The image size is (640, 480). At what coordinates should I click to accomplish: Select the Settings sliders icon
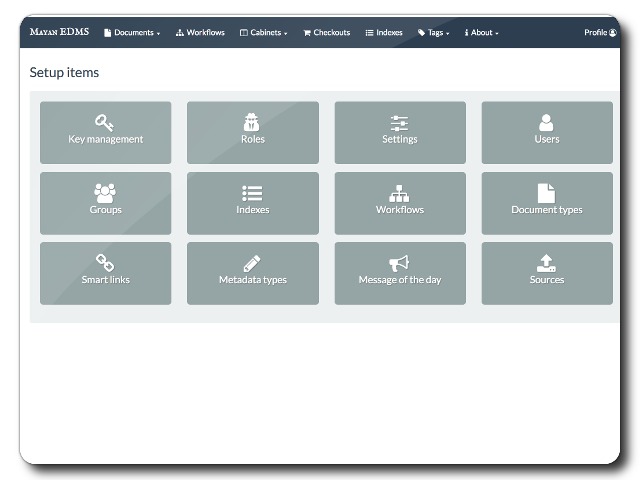(399, 123)
